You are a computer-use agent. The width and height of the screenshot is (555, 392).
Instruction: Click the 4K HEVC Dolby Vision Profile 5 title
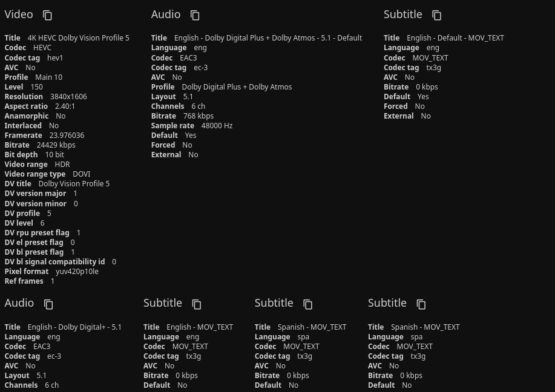point(78,38)
